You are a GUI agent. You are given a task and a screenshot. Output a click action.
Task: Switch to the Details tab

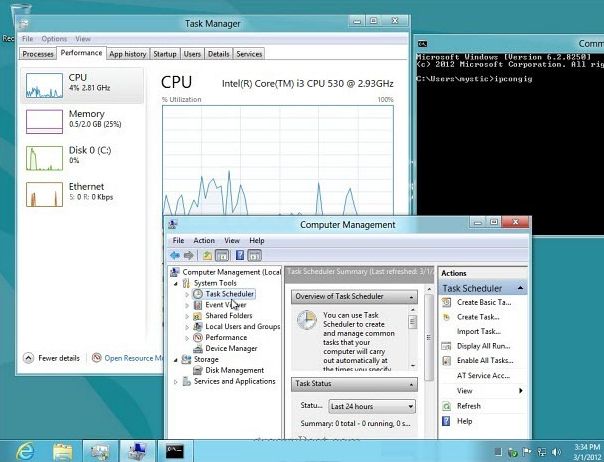(218, 54)
